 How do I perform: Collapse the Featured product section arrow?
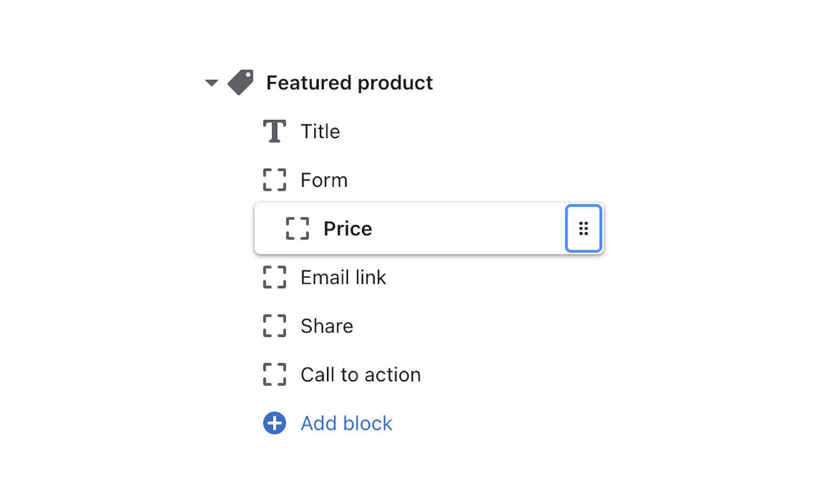click(211, 83)
